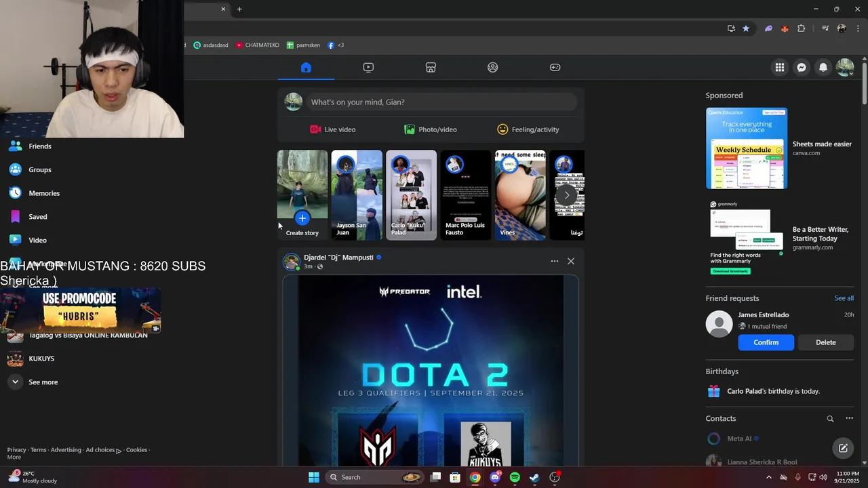
Task: Open Video in left sidebar
Action: 37,240
